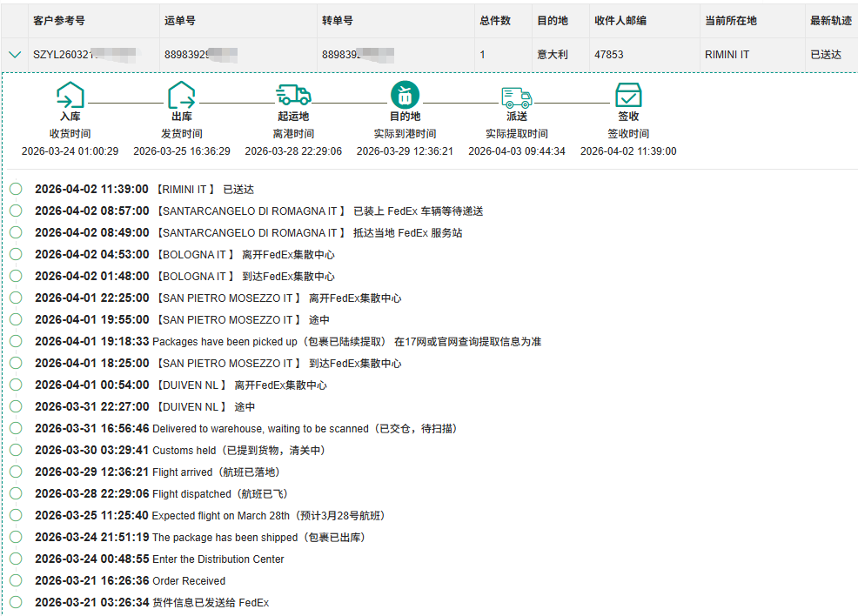This screenshot has width=858, height=616.
Task: Click the 出库 warehouse-out icon
Action: 181,94
